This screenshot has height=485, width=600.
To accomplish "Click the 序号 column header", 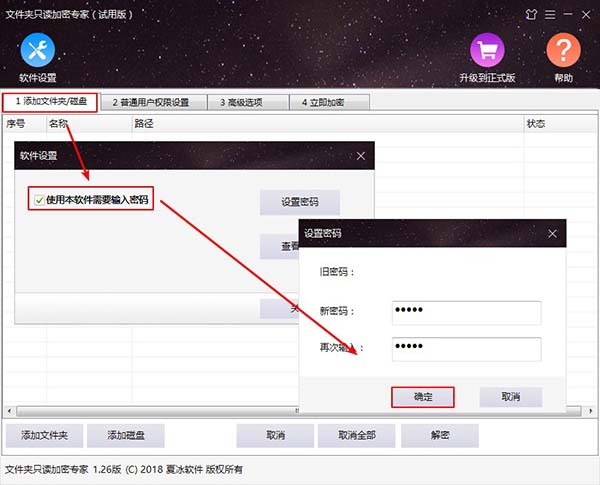I will pyautogui.click(x=25, y=124).
